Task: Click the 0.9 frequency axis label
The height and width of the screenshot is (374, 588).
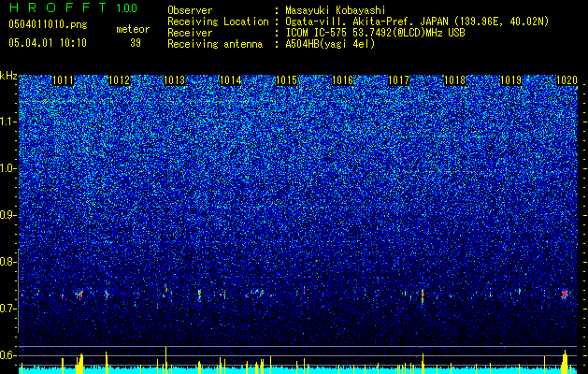Action: pos(7,215)
